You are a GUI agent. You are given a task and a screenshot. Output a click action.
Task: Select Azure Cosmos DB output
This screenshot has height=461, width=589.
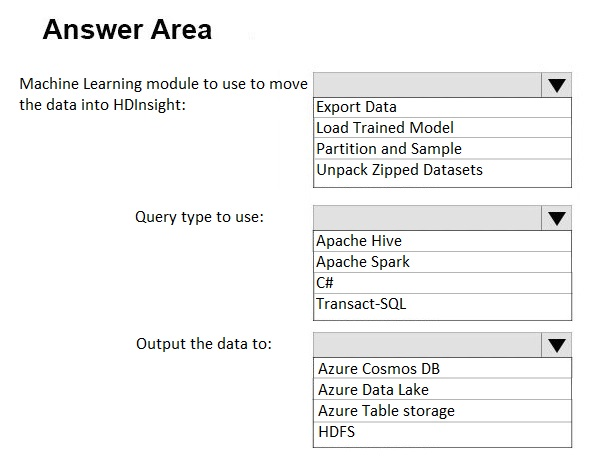(442, 368)
